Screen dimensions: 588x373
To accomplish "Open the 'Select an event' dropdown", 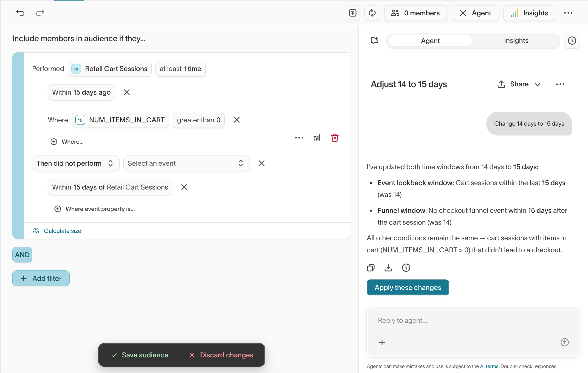I will click(x=186, y=163).
